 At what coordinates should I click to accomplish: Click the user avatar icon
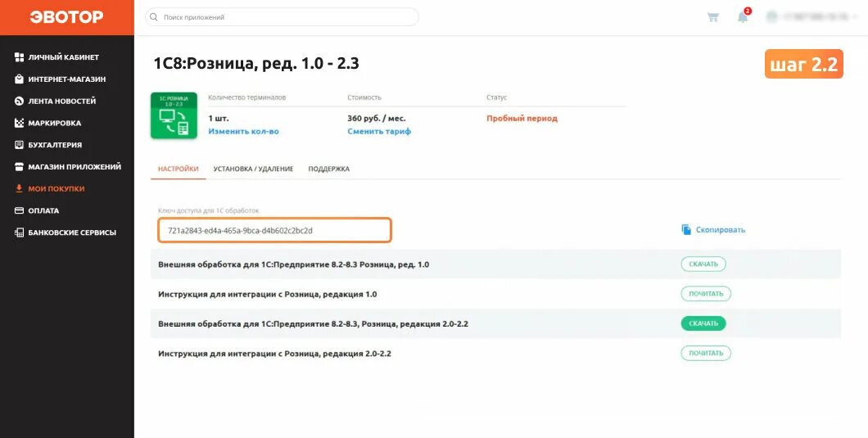771,17
